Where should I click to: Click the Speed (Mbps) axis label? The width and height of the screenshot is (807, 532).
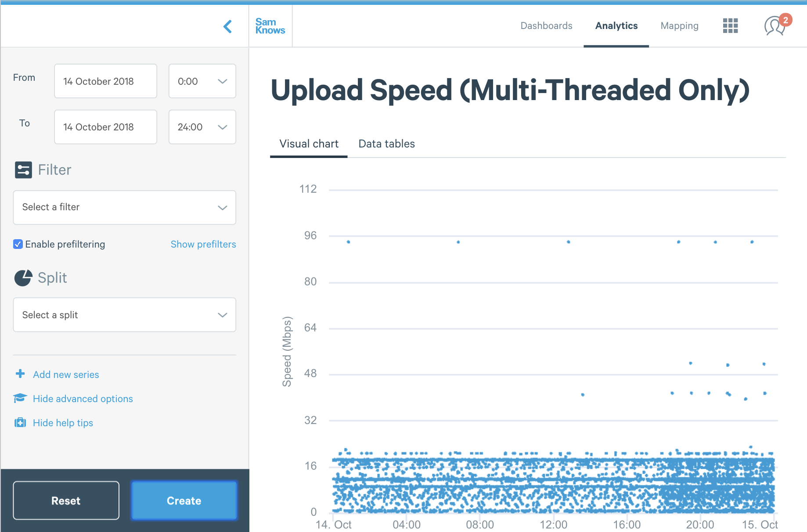click(287, 352)
